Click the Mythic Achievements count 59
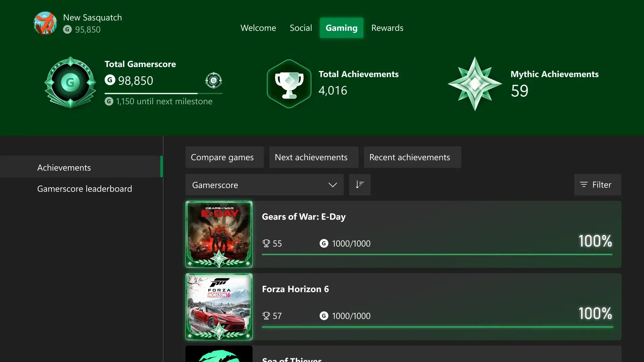Viewport: 644px width, 362px height. coord(520,91)
